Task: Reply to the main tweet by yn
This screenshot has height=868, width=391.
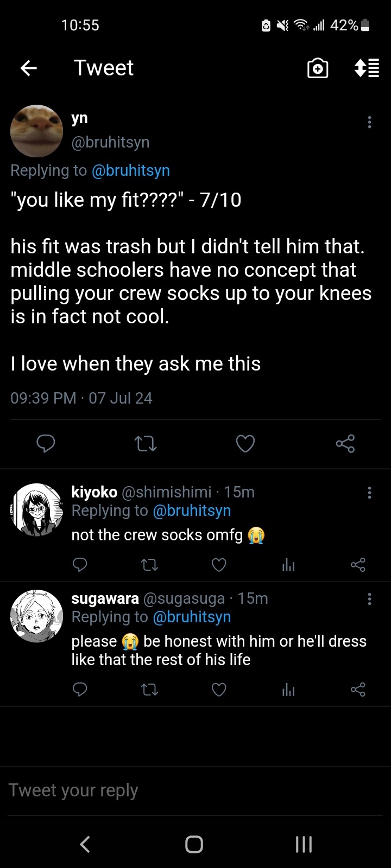Action: 46,444
